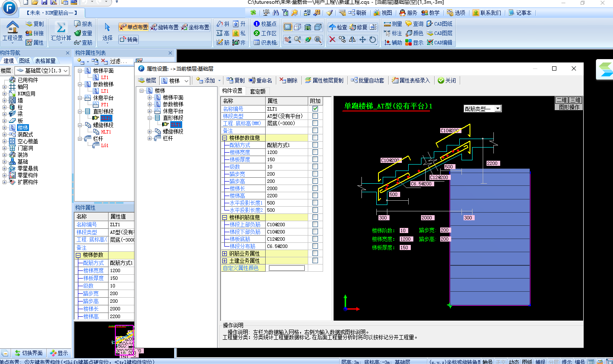Screen dimensions: 613x364
Task: Click the 汇总计算 sigma icon
Action: point(61,28)
